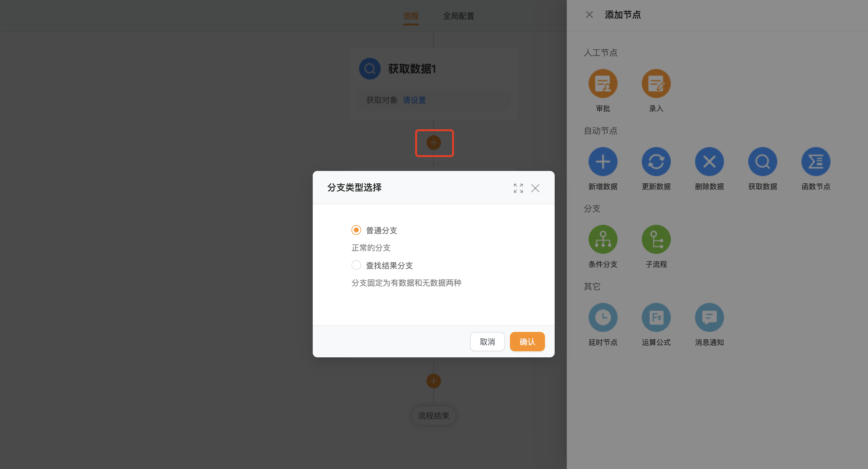Close the 添加节点 side panel
868x469 pixels.
coord(589,15)
